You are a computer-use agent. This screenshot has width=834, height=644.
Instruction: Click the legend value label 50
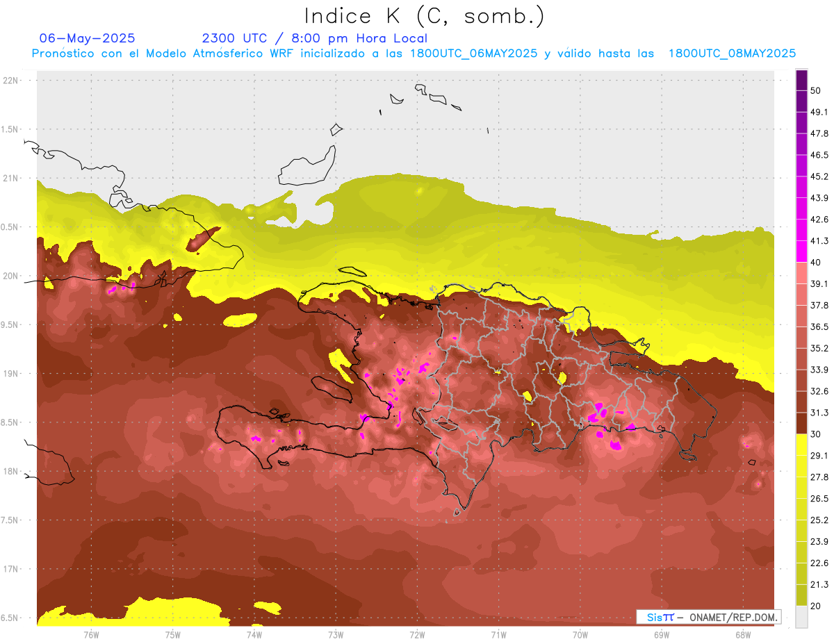pos(816,90)
